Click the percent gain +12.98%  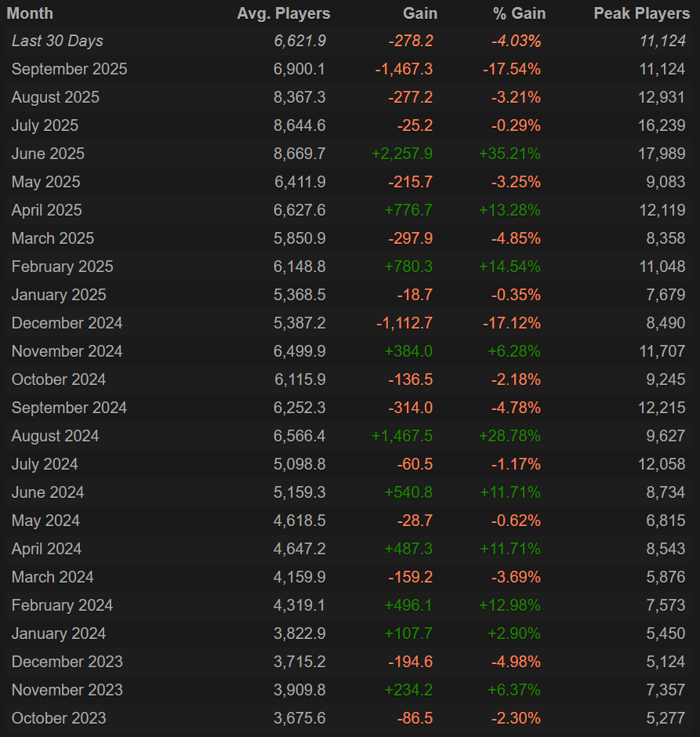tap(510, 605)
